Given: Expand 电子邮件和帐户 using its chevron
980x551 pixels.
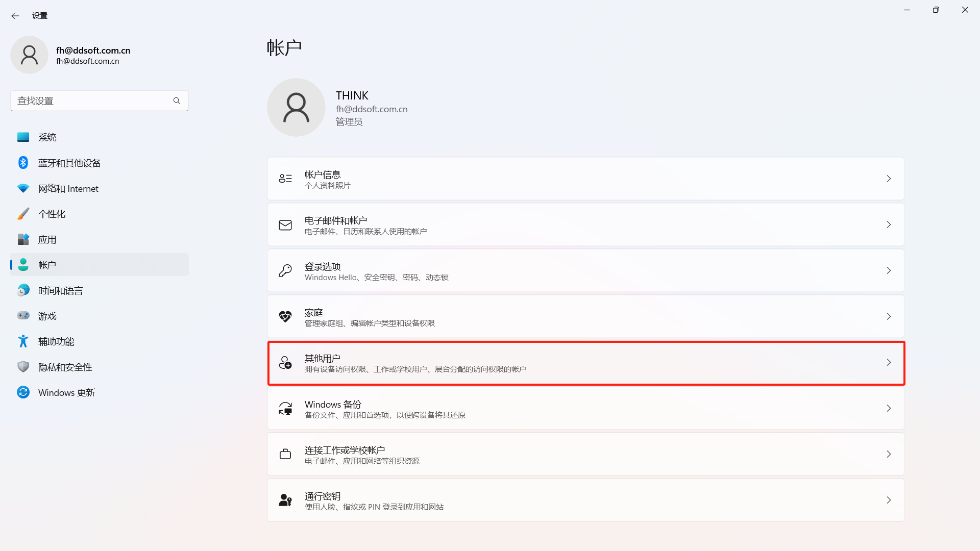Looking at the screenshot, I should pos(889,224).
